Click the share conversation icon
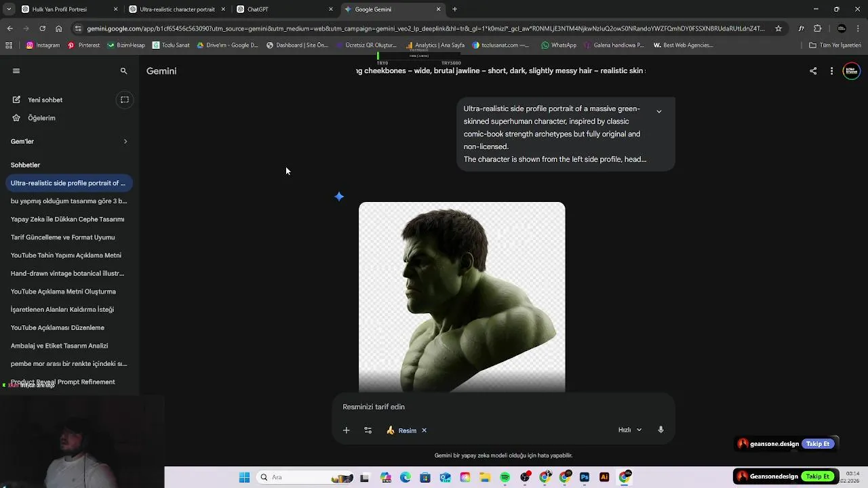Viewport: 868px width, 488px height. coord(813,70)
